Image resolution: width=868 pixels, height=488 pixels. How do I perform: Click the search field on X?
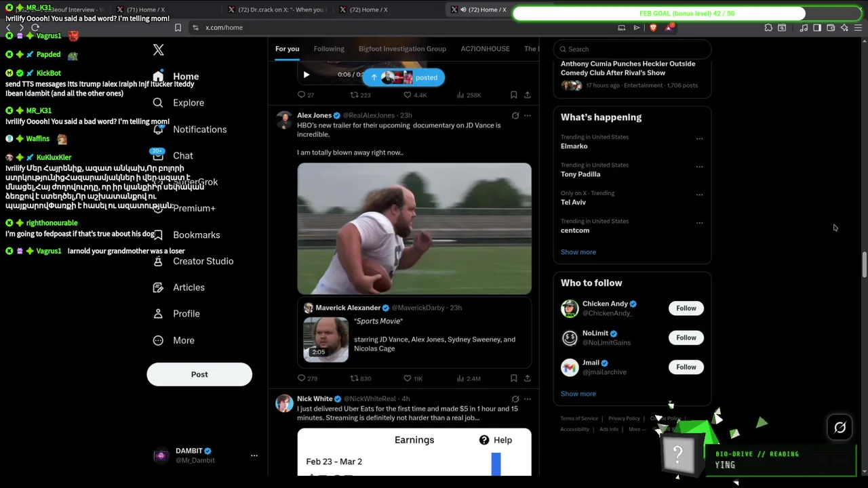(x=632, y=49)
